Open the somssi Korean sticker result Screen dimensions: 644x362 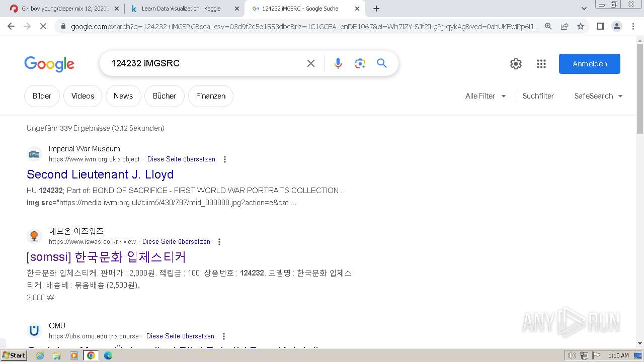point(106,257)
